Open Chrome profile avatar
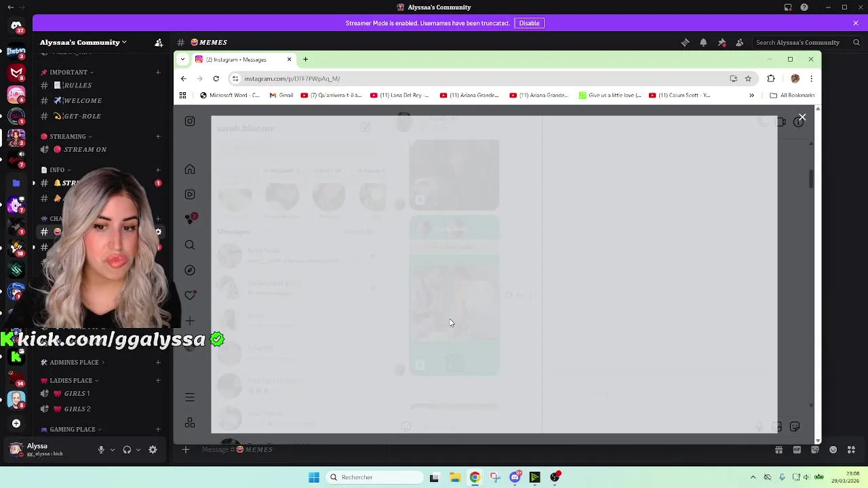This screenshot has width=868, height=488. click(x=795, y=79)
